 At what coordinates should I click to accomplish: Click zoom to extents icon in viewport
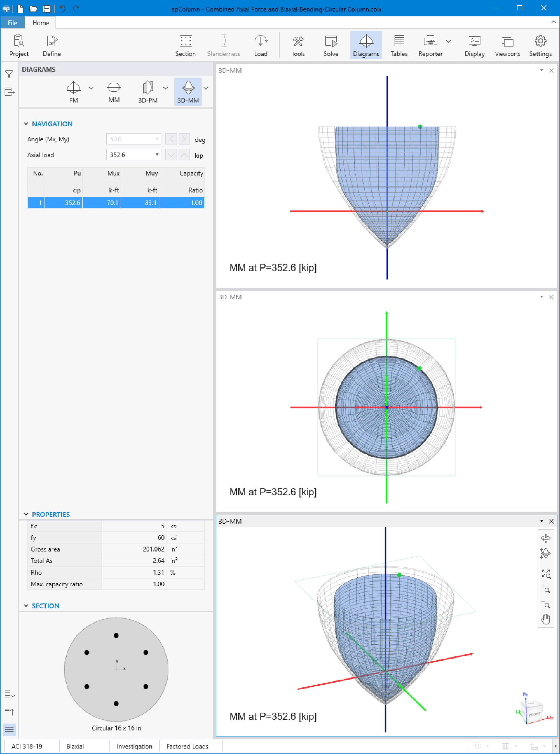click(x=545, y=573)
